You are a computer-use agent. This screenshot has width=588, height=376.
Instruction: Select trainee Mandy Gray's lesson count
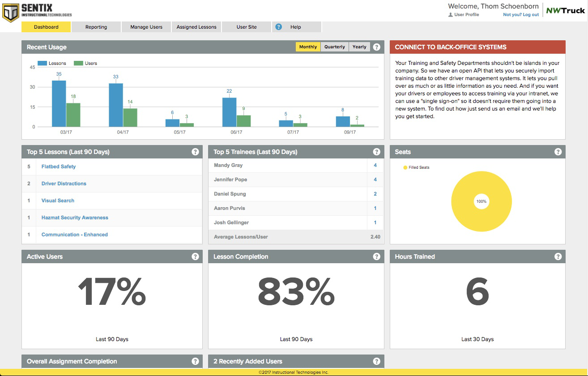tap(375, 165)
